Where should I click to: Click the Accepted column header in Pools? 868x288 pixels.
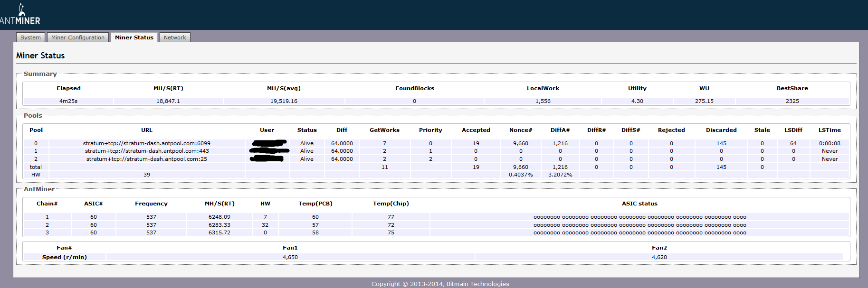pos(476,130)
